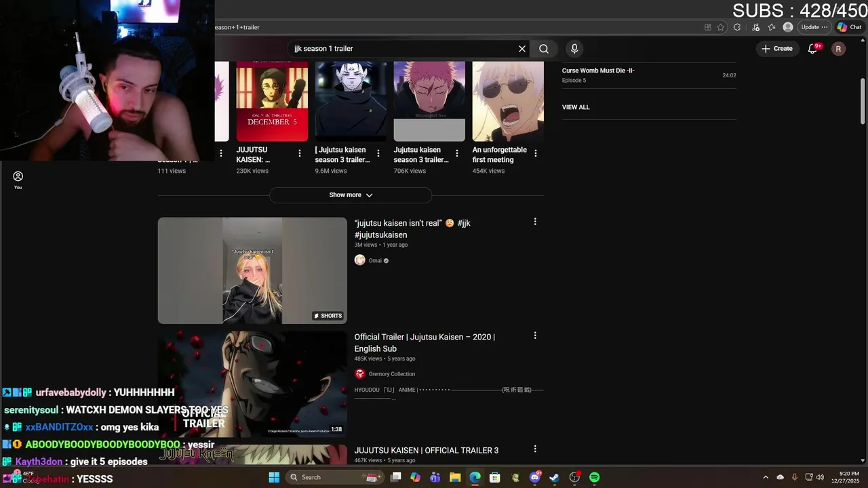
Task: Click the Update menu button in browser
Action: pos(814,27)
